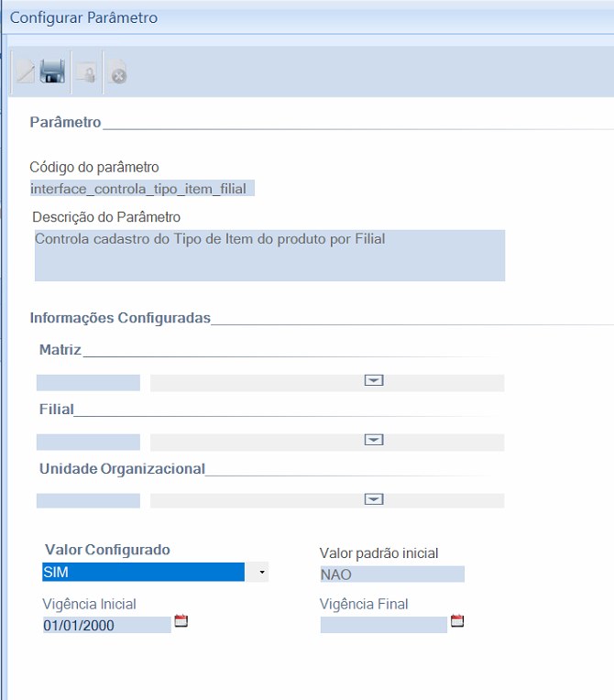Expand the Matriz dropdown list

pos(374,380)
